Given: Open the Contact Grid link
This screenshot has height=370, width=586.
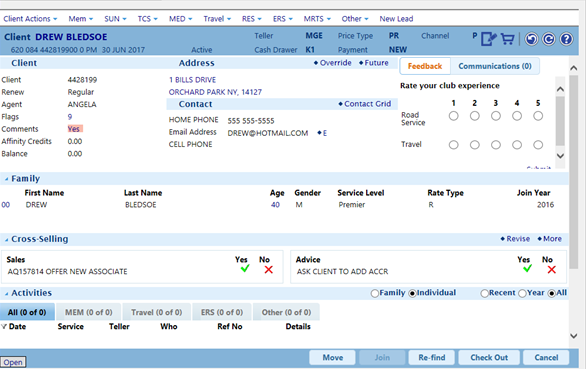Looking at the screenshot, I should tap(365, 104).
